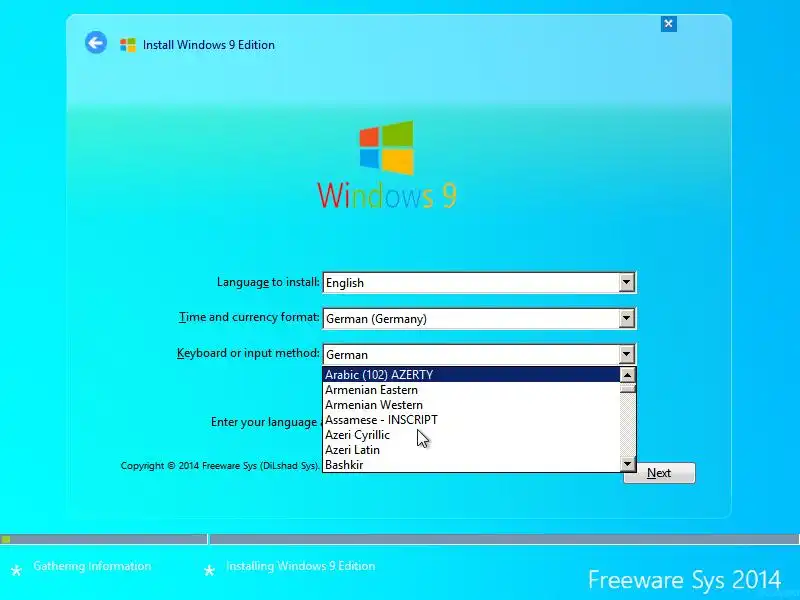The width and height of the screenshot is (800, 600).
Task: Pick Assamese - INSCRIPT input method
Action: (x=471, y=420)
